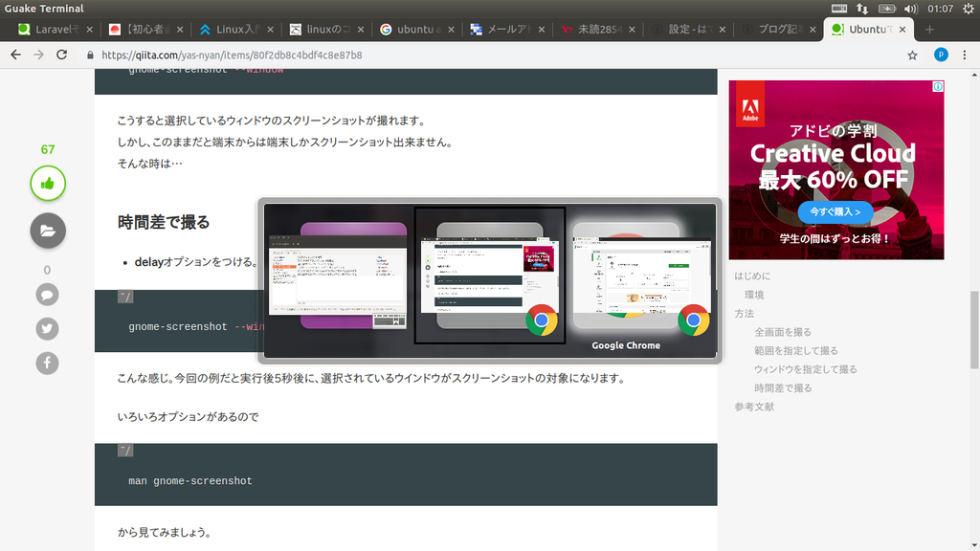Open the sound volume indicator
This screenshot has height=551, width=980.
point(911,8)
